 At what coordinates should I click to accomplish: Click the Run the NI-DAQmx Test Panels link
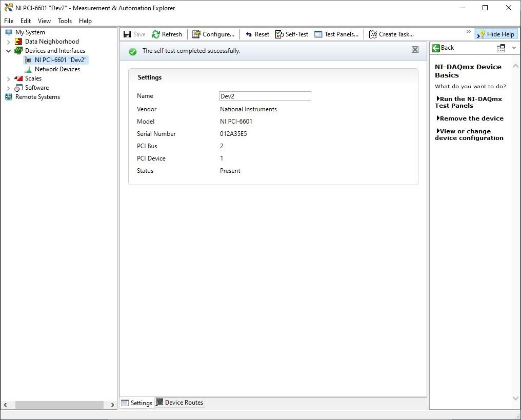468,102
